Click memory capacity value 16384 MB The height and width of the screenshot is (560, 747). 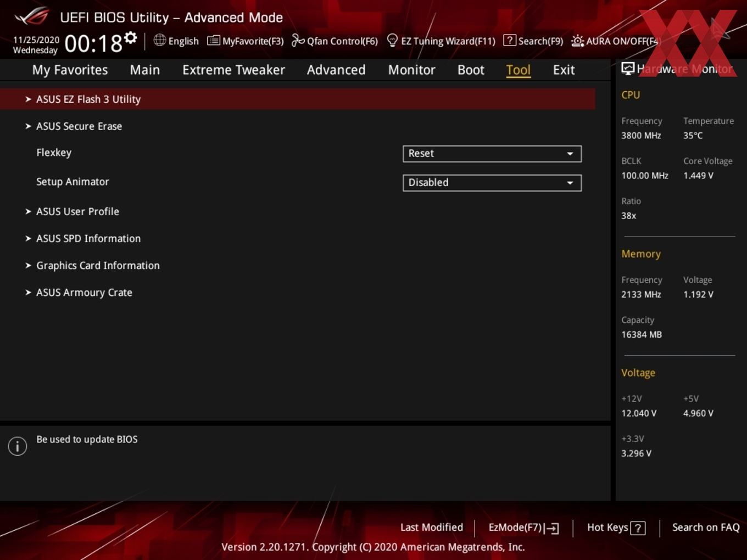[642, 334]
